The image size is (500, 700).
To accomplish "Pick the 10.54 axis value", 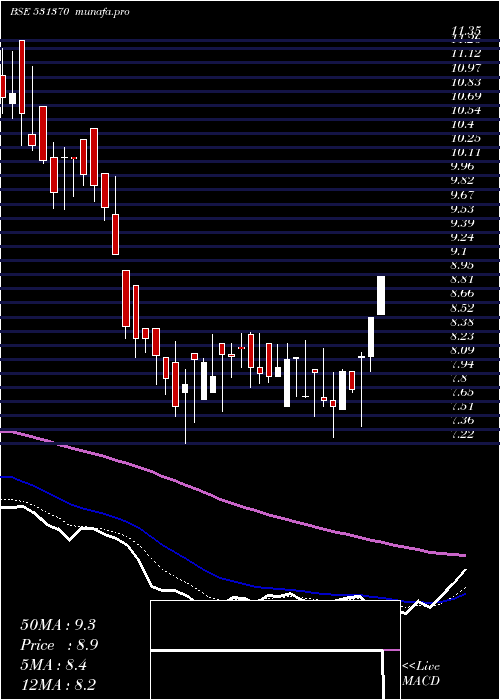I will click(466, 110).
